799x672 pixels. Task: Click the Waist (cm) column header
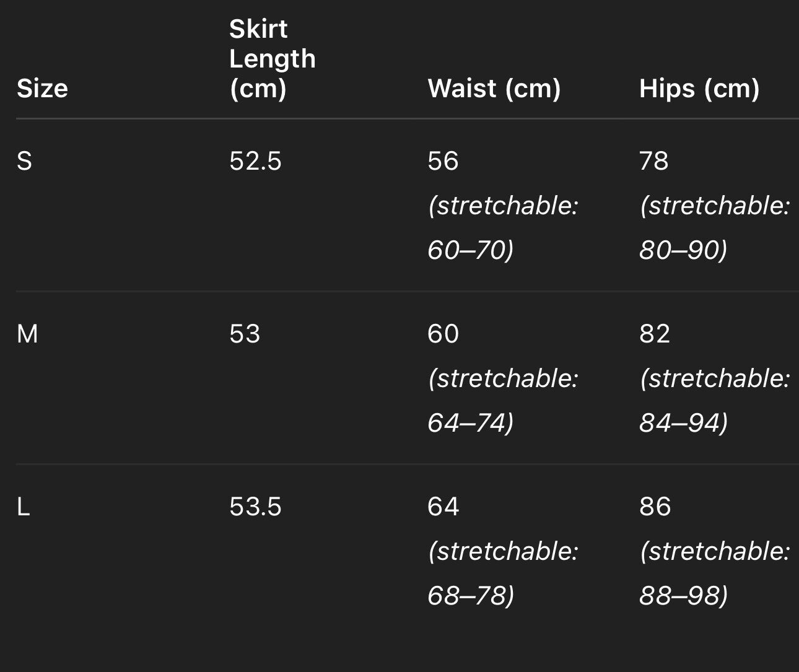click(494, 89)
